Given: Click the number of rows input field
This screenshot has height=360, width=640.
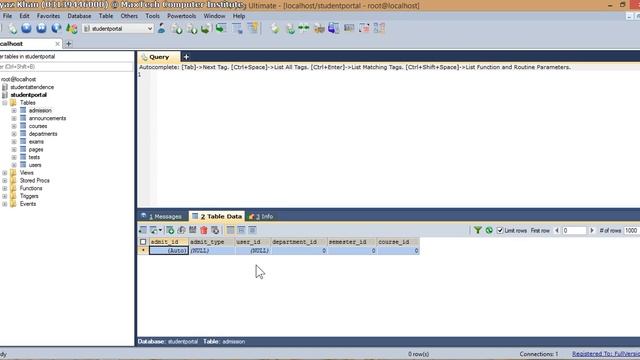Looking at the screenshot, I should (x=631, y=230).
